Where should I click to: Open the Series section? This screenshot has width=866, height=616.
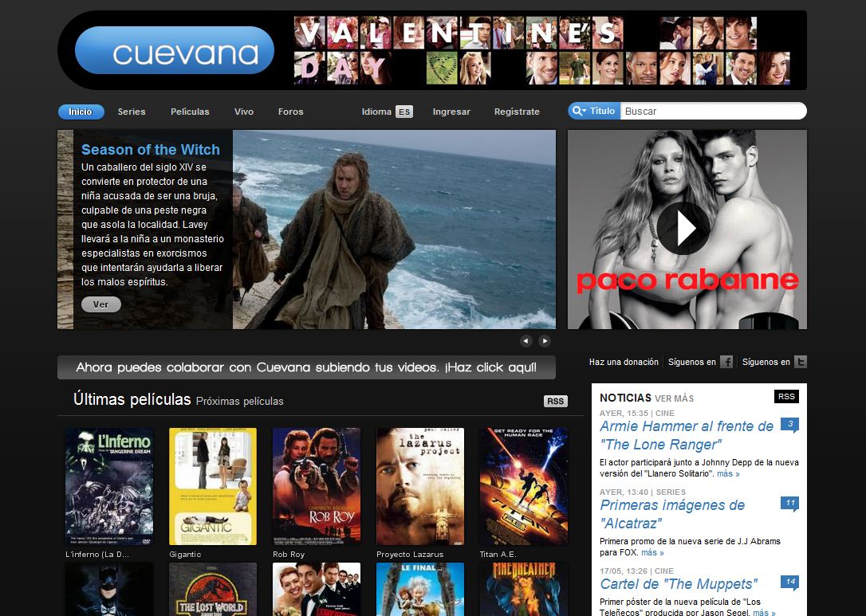pos(132,112)
